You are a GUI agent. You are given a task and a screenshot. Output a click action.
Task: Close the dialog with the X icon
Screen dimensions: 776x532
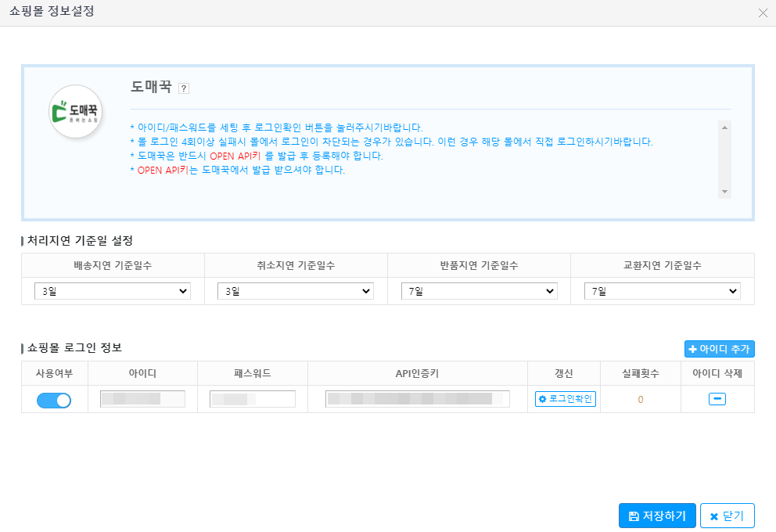tap(763, 13)
